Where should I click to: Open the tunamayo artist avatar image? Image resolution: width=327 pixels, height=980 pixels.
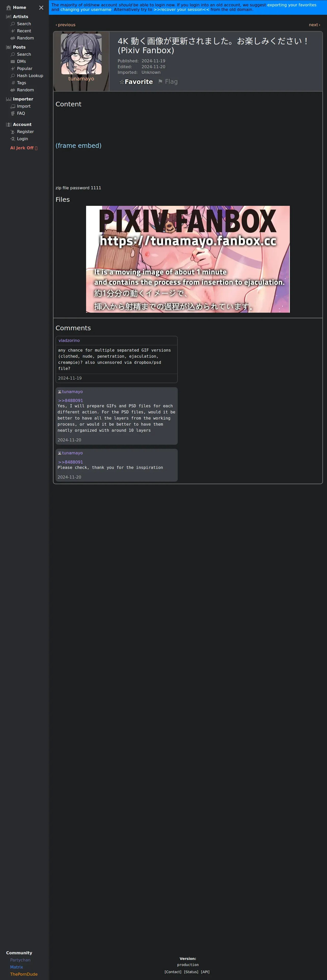coord(81,54)
